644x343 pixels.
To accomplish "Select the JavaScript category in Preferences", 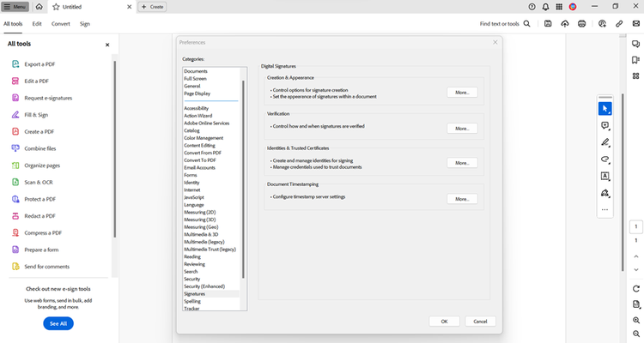I will pos(194,197).
